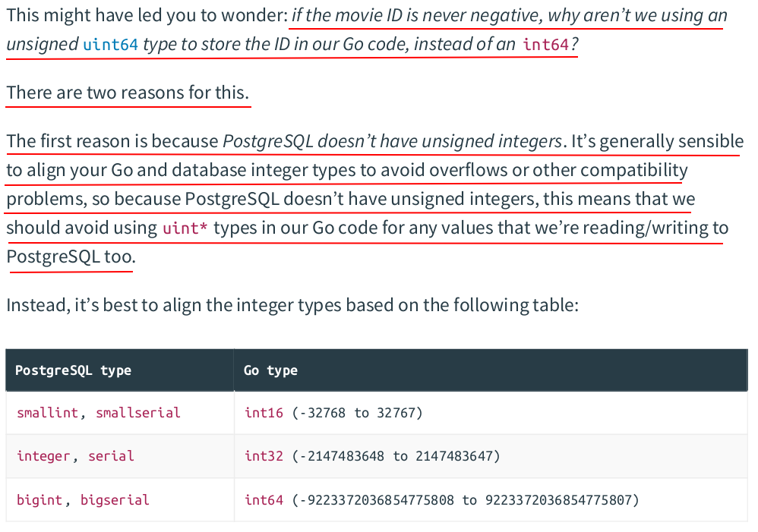The width and height of the screenshot is (758, 532).
Task: Click the uint* inline code text
Action: 185,228
